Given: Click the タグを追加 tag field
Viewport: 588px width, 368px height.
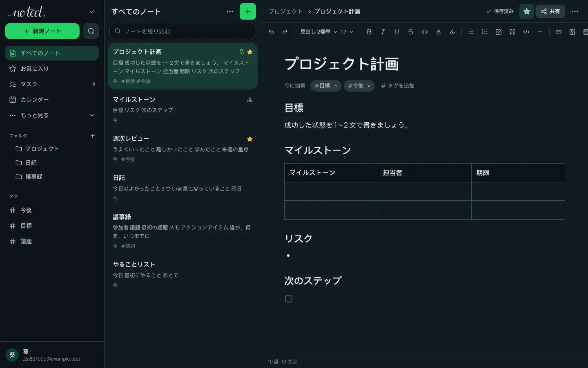Looking at the screenshot, I should [x=398, y=86].
